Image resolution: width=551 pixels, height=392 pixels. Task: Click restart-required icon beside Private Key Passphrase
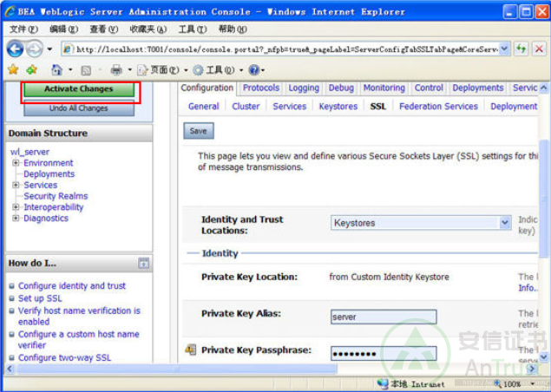coord(190,350)
